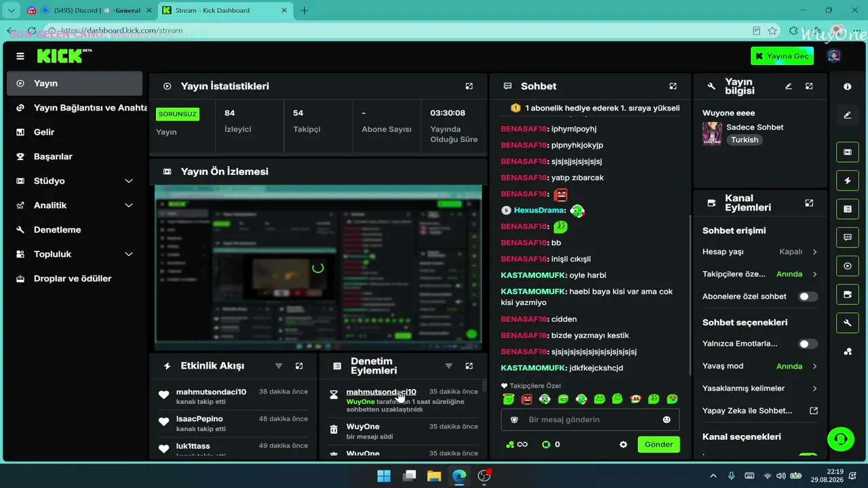Toggle the circular play widget icon in the right rail
868x488 pixels.
[848, 266]
